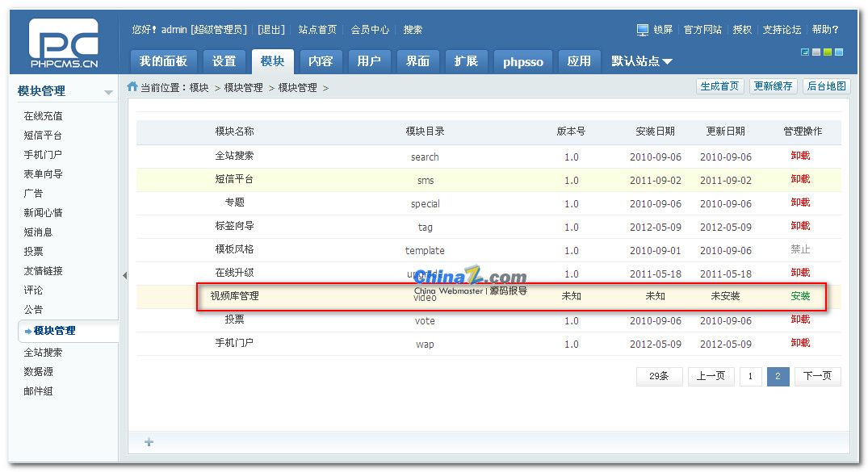This screenshot has height=472, width=868.
Task: Open 手机门户 in the sidebar
Action: tap(43, 155)
